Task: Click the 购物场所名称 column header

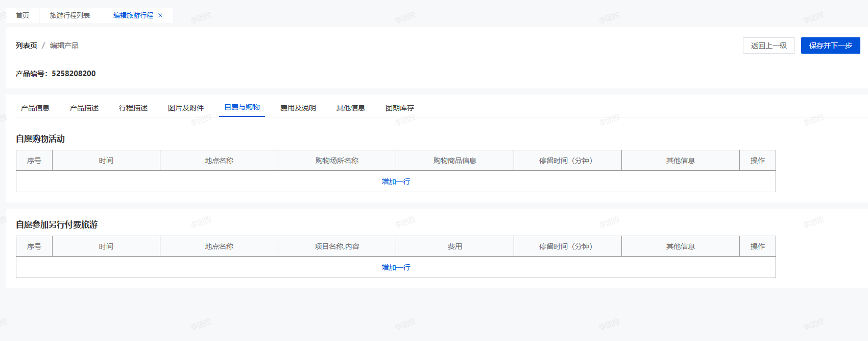Action: coord(337,161)
